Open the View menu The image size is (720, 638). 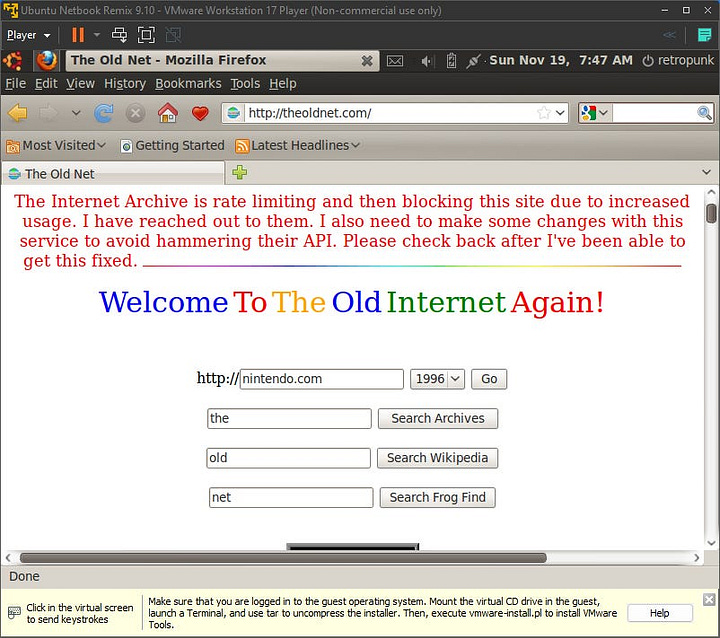click(80, 84)
